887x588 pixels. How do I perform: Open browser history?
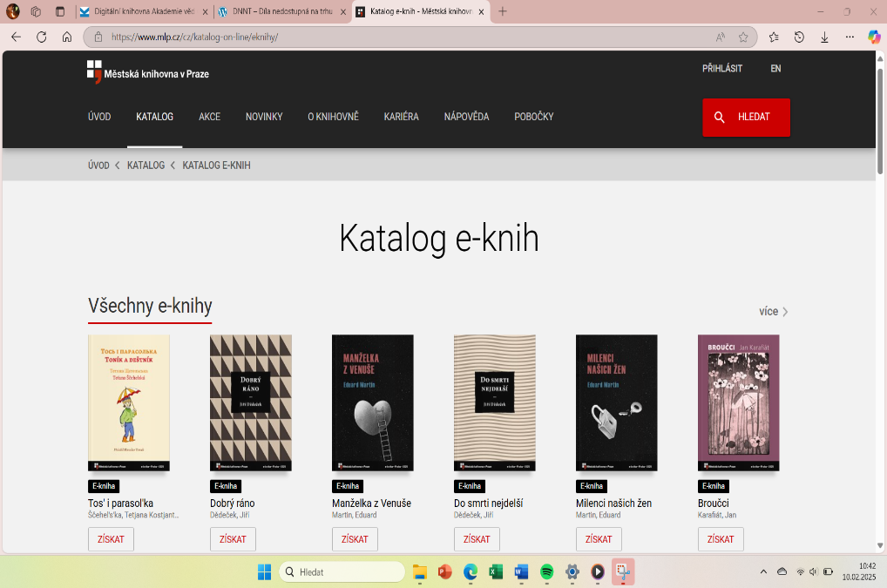799,37
